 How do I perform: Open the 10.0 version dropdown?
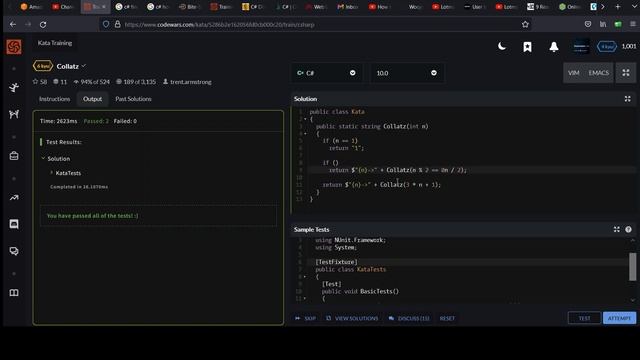pos(407,73)
